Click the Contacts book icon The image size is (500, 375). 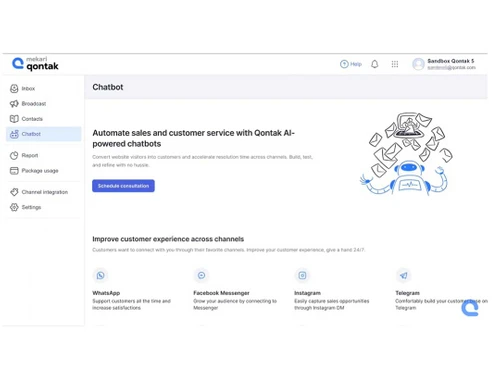point(14,119)
